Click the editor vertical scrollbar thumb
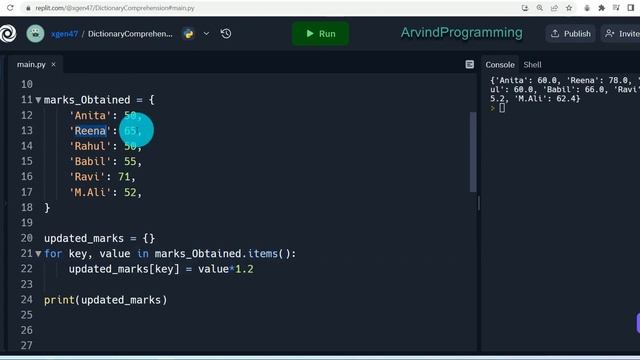 [473, 152]
